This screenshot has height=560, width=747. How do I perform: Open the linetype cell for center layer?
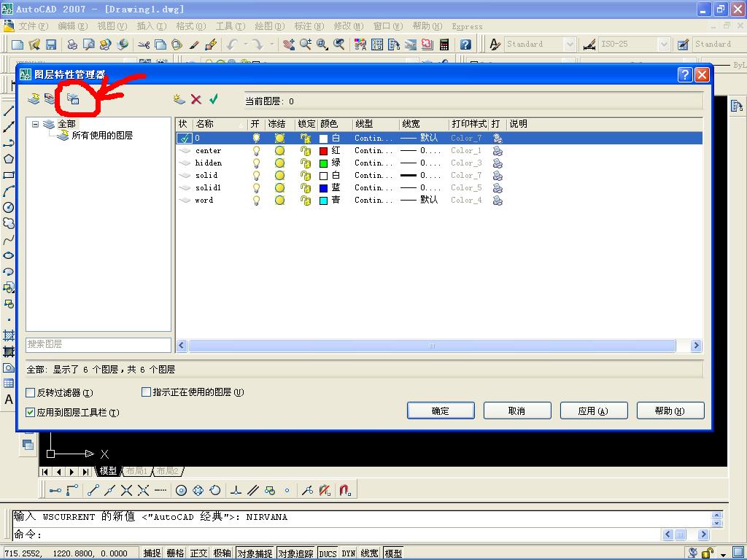coord(373,150)
